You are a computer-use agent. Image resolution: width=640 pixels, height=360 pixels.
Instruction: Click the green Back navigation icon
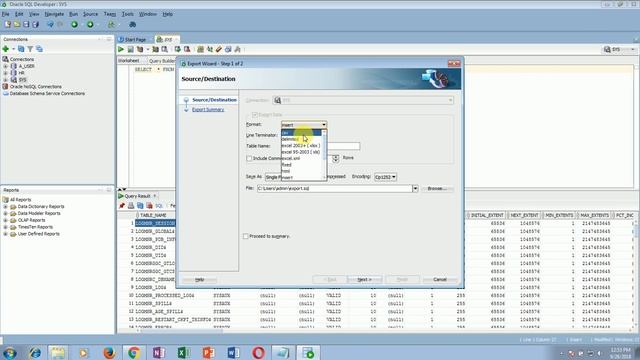(74, 24)
